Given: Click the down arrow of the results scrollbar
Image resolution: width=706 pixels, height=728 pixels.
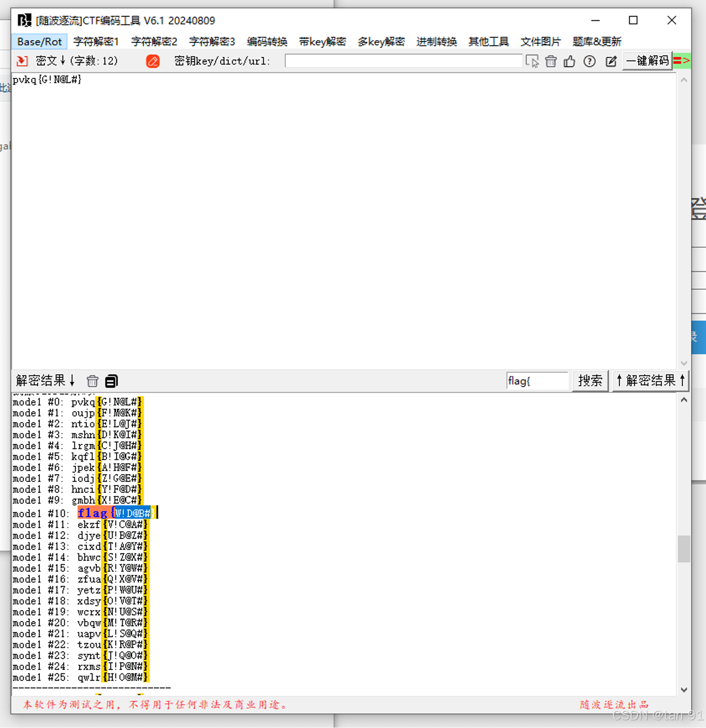Looking at the screenshot, I should click(684, 690).
